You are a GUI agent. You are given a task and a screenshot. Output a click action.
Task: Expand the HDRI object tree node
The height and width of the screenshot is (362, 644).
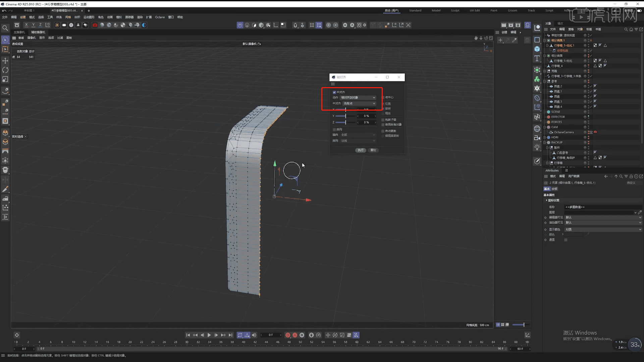pos(545,137)
